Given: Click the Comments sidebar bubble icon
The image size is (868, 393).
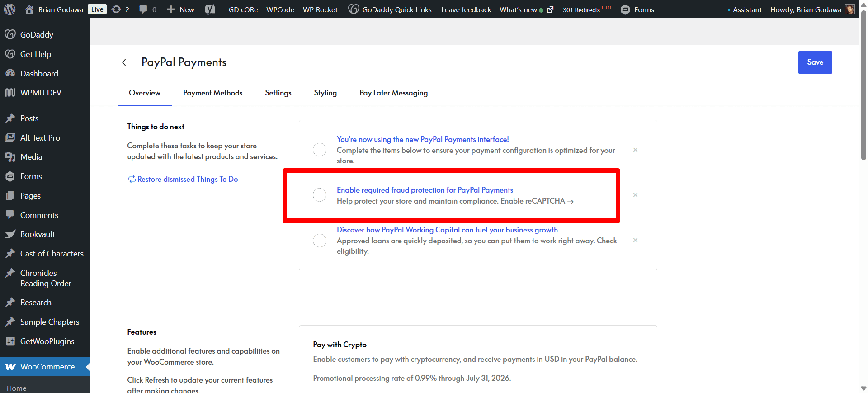Looking at the screenshot, I should point(10,215).
